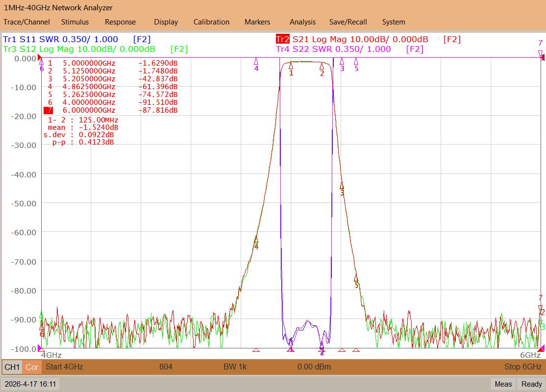Click marker 6 row 4.0000000GHz
The image size is (546, 392).
point(112,102)
